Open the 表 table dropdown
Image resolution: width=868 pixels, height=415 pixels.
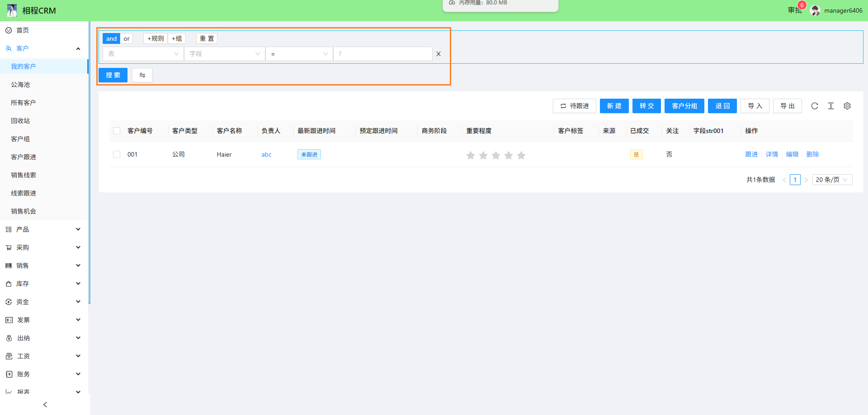coord(143,54)
